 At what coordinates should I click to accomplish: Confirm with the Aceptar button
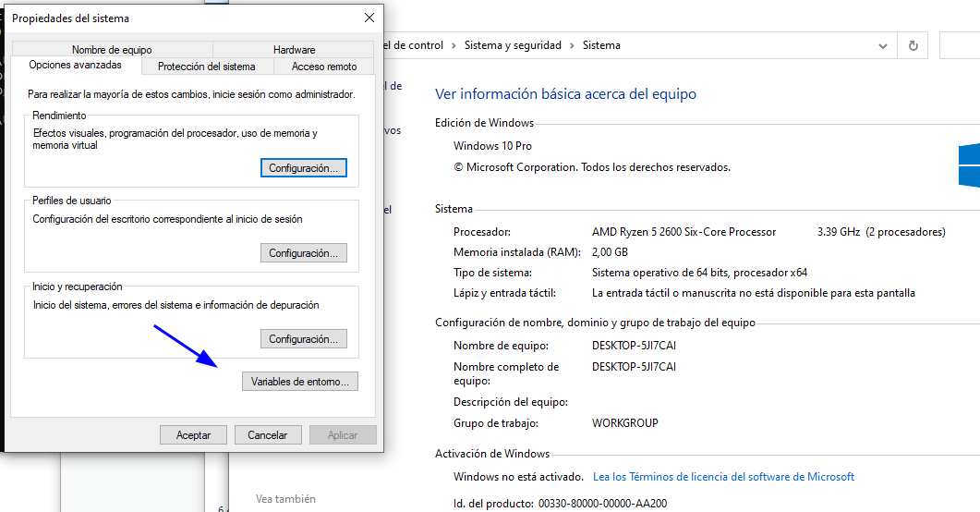click(x=193, y=435)
